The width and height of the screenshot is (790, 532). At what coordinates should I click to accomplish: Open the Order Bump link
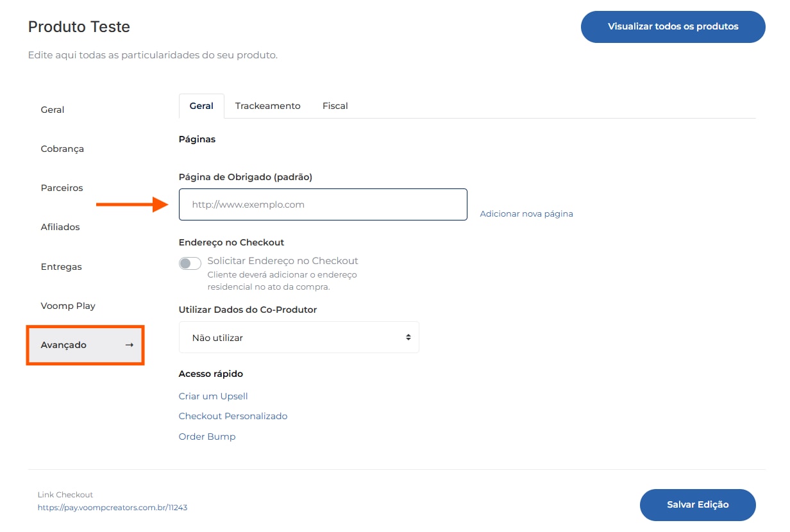click(207, 436)
